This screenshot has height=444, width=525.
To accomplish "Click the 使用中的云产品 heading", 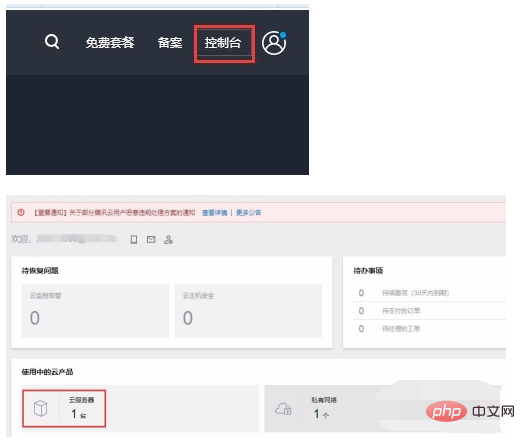I will (47, 372).
